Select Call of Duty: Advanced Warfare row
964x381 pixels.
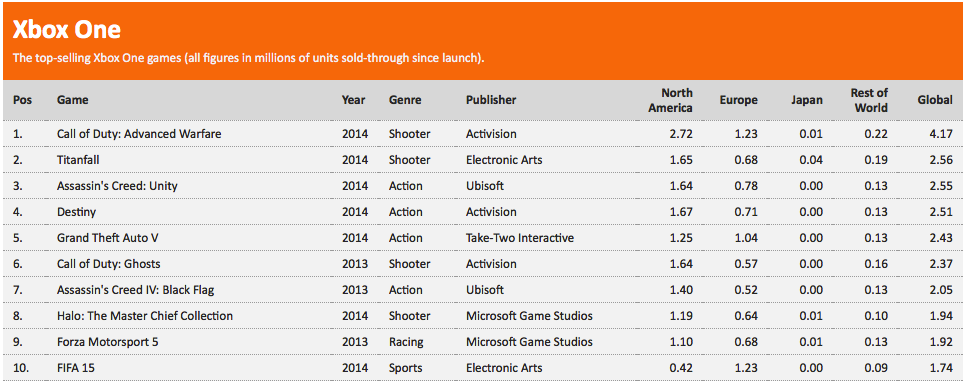pyautogui.click(x=482, y=133)
